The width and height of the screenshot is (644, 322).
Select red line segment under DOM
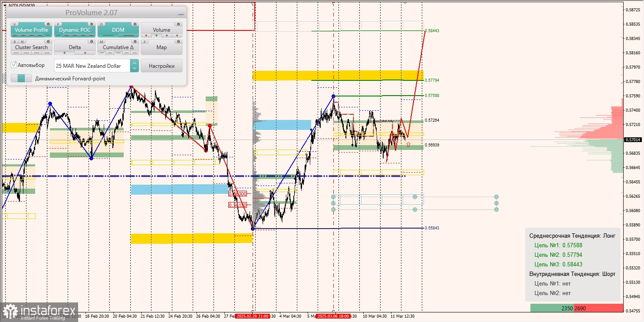point(128,36)
